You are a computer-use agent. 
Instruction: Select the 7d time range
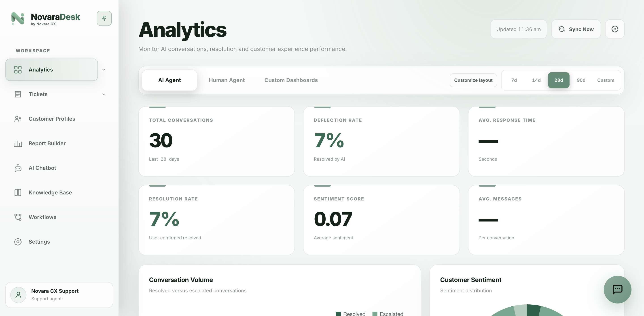(x=514, y=80)
